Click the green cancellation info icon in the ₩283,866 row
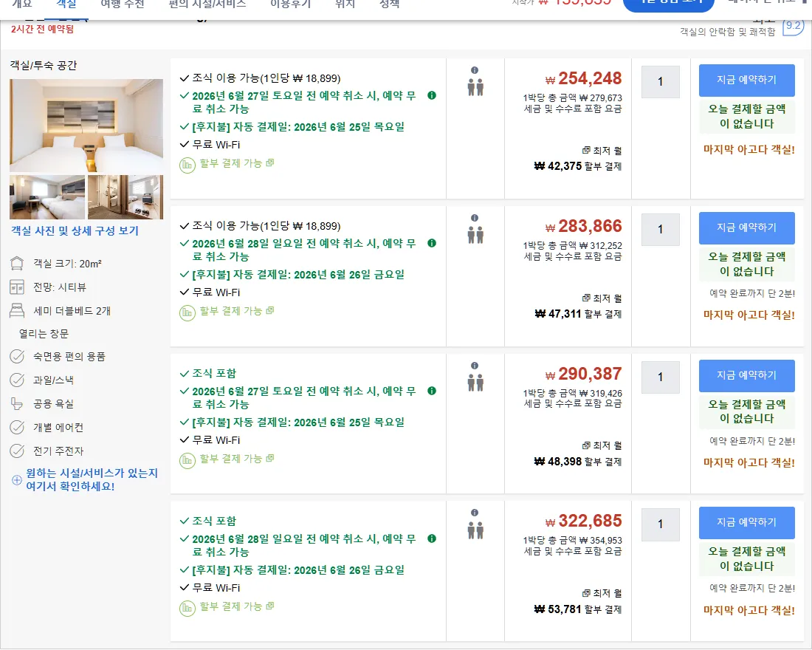This screenshot has width=812, height=650. (x=432, y=243)
